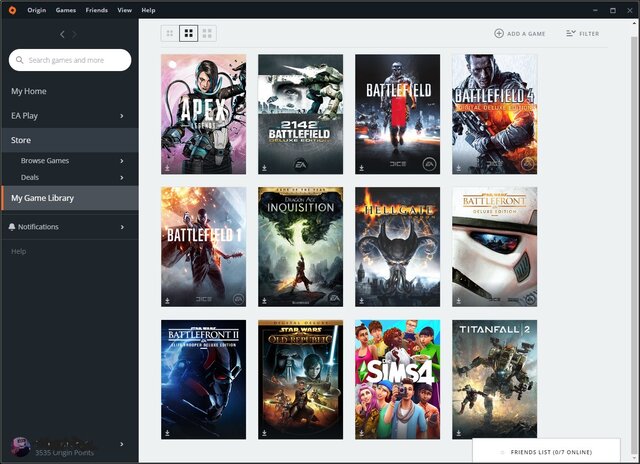Click the Add a Game button

click(x=520, y=34)
